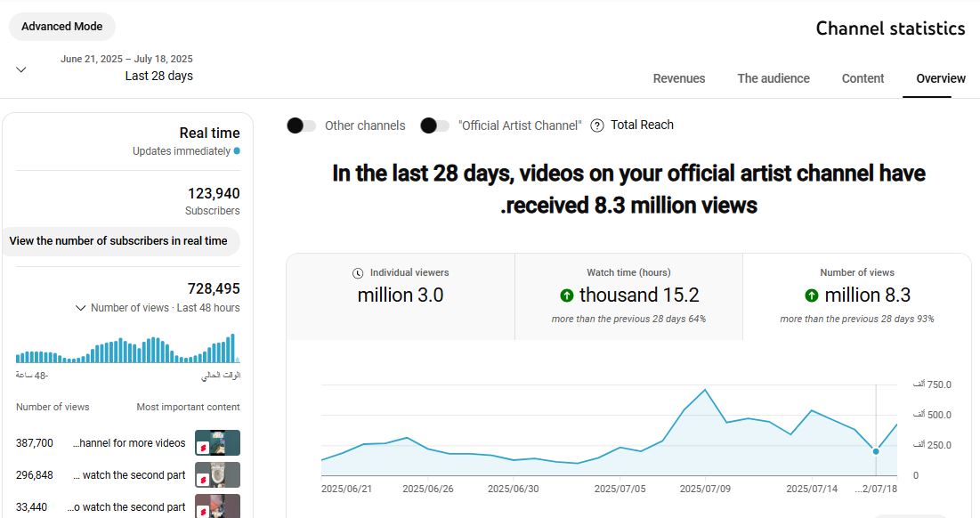The image size is (980, 518).
Task: Click the clock icon beside Individual viewers
Action: pyautogui.click(x=358, y=273)
